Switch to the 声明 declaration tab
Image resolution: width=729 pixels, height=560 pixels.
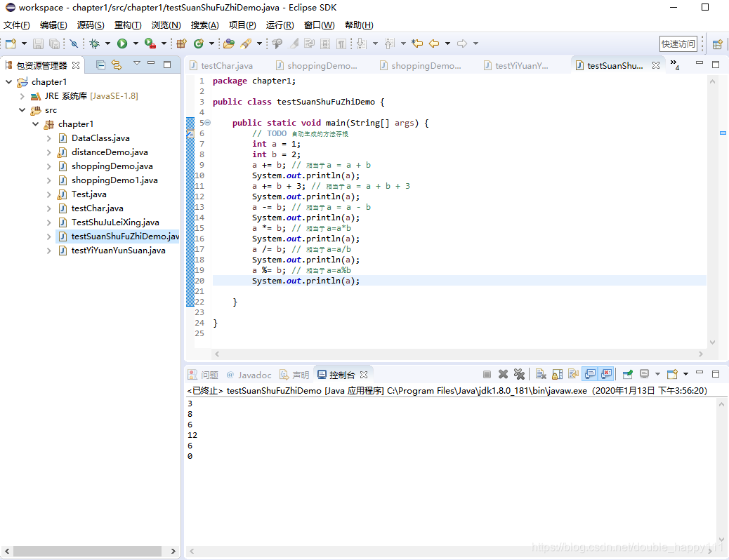295,375
